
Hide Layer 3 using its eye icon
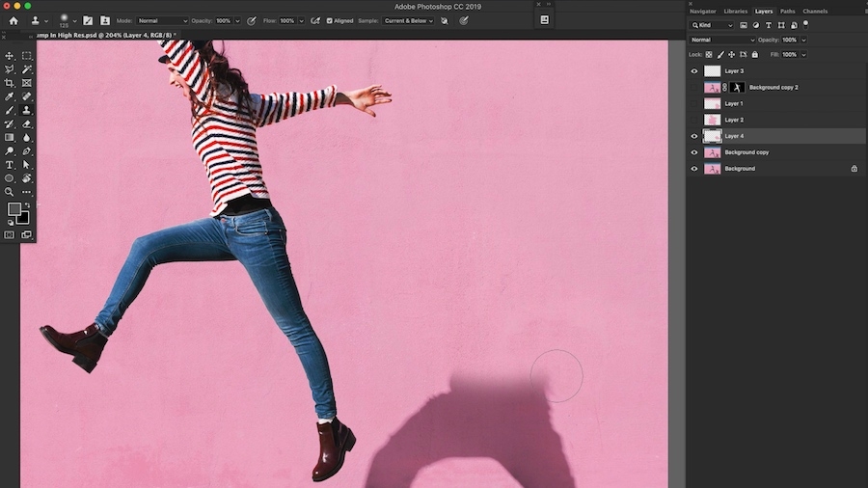(x=694, y=71)
